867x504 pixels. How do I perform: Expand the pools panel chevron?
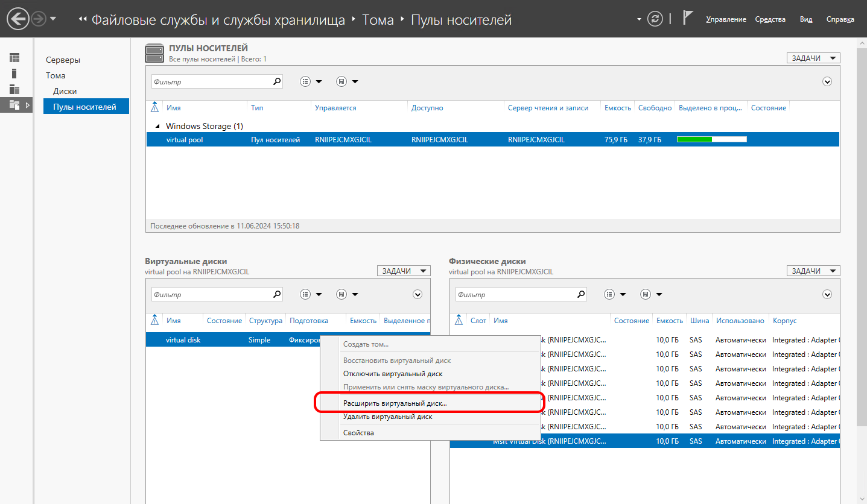pos(827,81)
